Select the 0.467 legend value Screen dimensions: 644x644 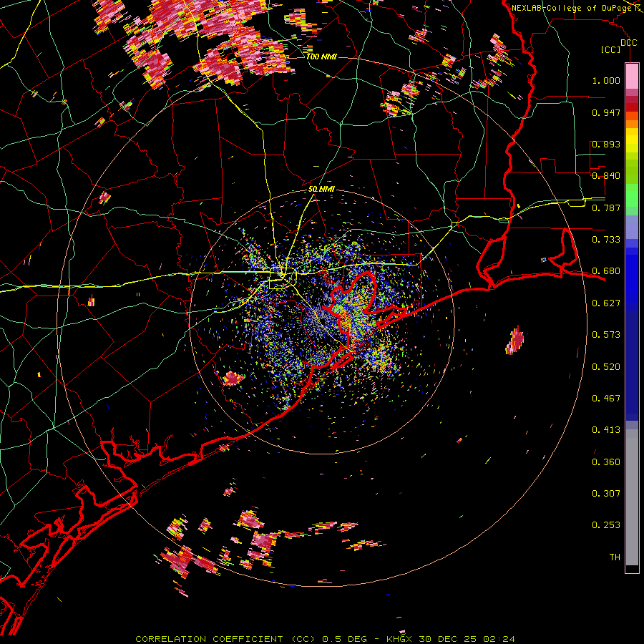click(x=606, y=399)
